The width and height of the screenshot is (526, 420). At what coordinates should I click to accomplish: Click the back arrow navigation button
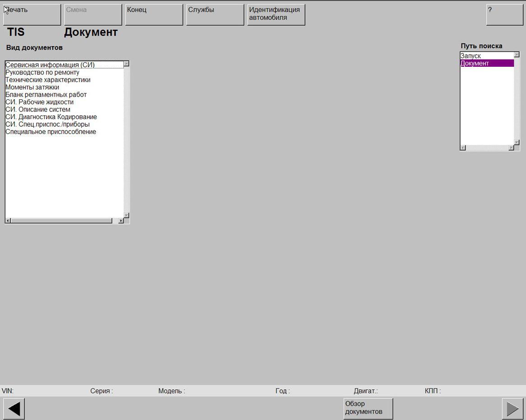pyautogui.click(x=14, y=409)
